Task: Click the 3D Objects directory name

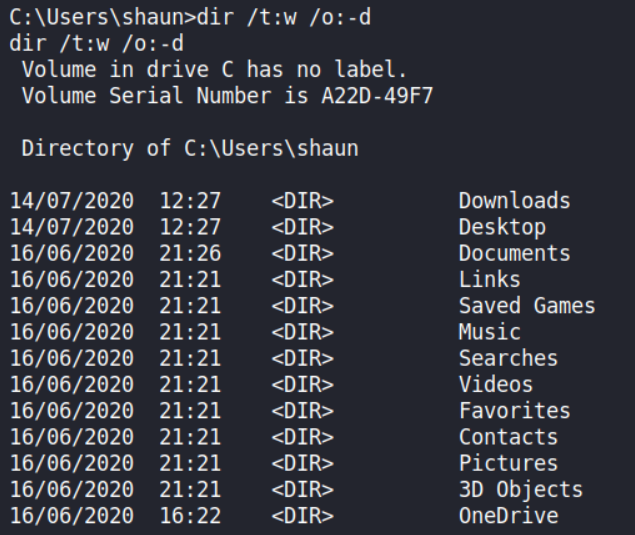Action: [x=521, y=489]
